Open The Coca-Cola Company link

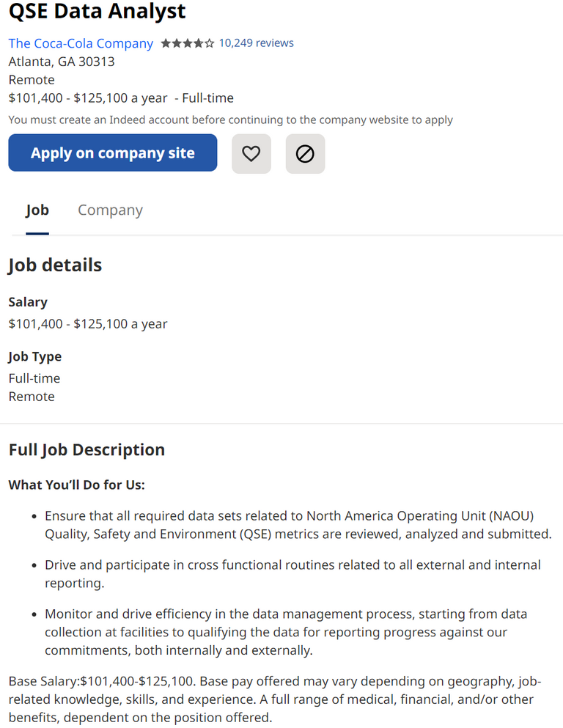[x=81, y=43]
